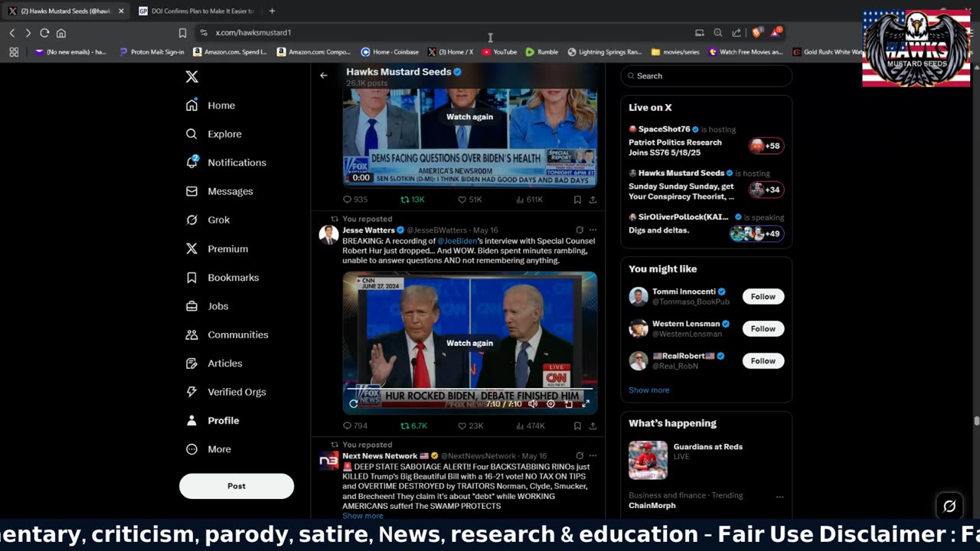Click the @JoeBiden mention link
This screenshot has height=551, width=980.
[457, 241]
